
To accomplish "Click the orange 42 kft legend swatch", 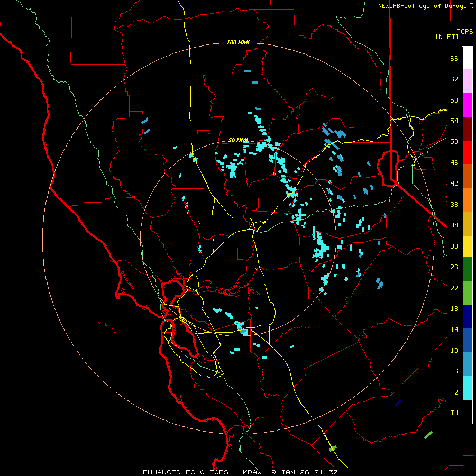I will click(467, 200).
